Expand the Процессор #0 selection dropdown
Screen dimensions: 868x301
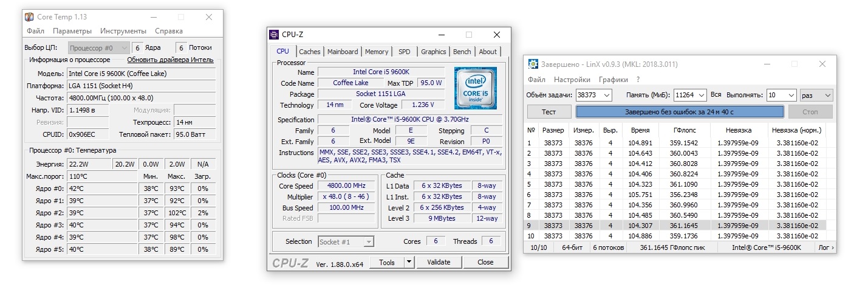(98, 47)
